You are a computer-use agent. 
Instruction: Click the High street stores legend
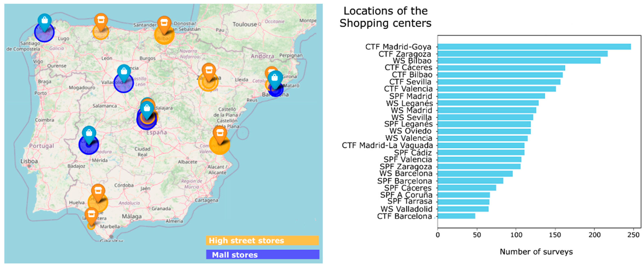point(262,240)
